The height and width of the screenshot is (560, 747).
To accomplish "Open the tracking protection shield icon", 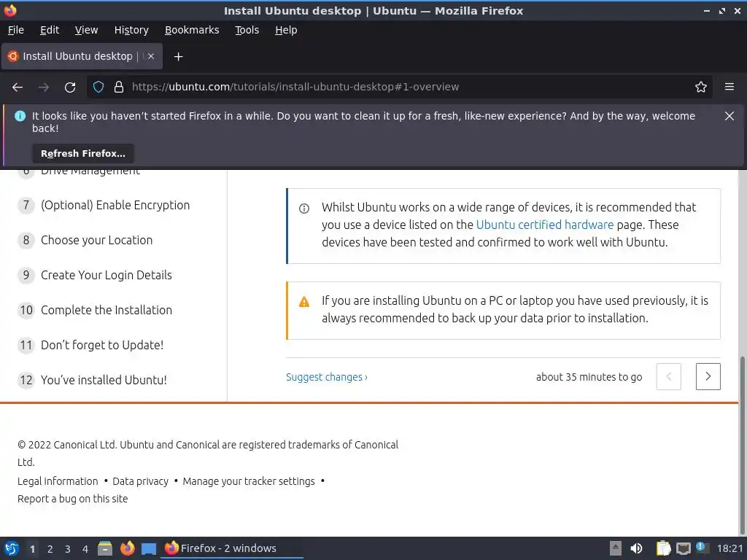I will tap(98, 87).
